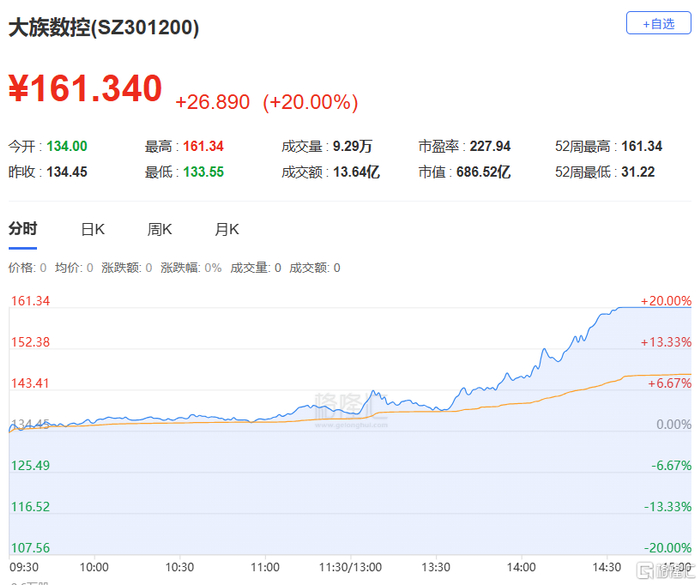Viewport: 700px width, 585px height.
Task: Click the volume value 9.29万
Action: pyautogui.click(x=353, y=146)
